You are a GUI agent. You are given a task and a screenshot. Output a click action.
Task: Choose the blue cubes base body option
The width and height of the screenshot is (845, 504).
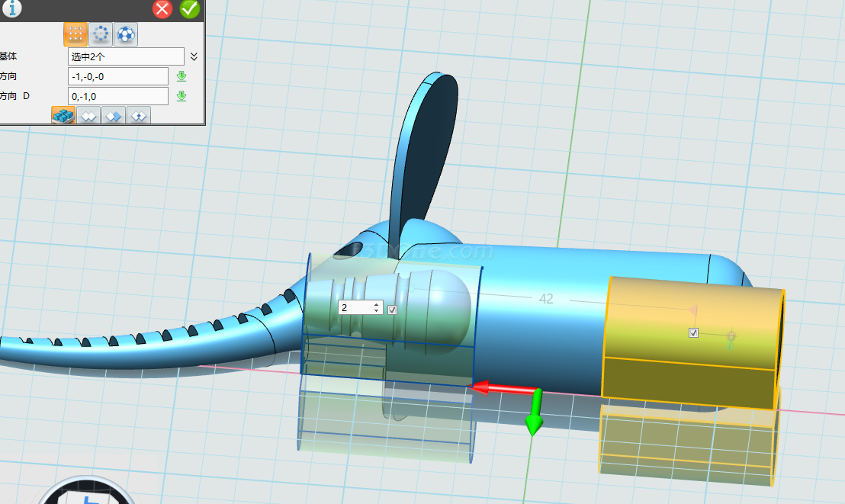[x=63, y=116]
